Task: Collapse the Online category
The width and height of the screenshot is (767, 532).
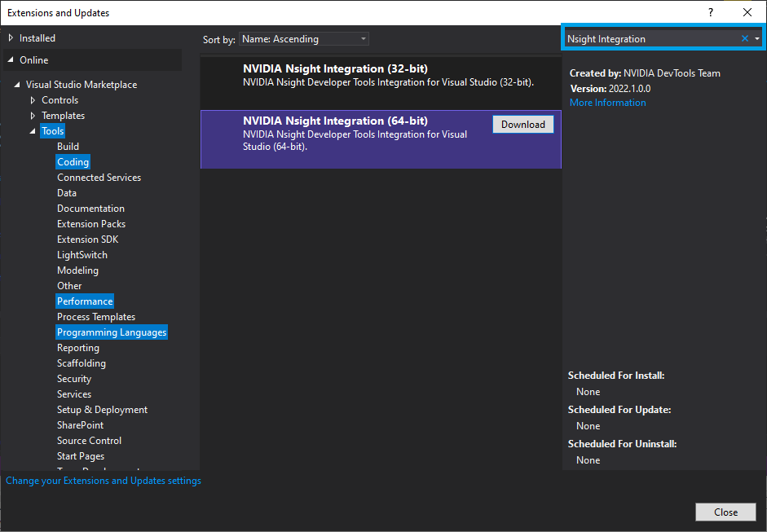Action: point(11,60)
